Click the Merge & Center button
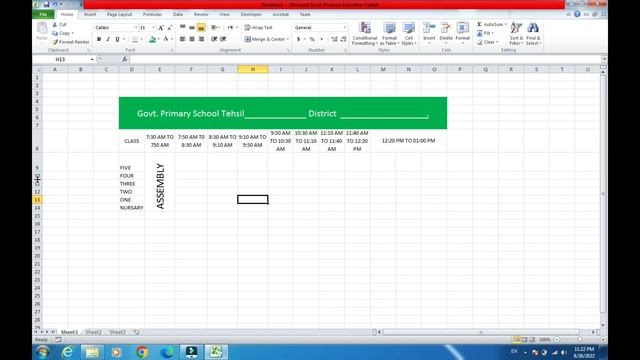640x360 pixels. coord(264,39)
